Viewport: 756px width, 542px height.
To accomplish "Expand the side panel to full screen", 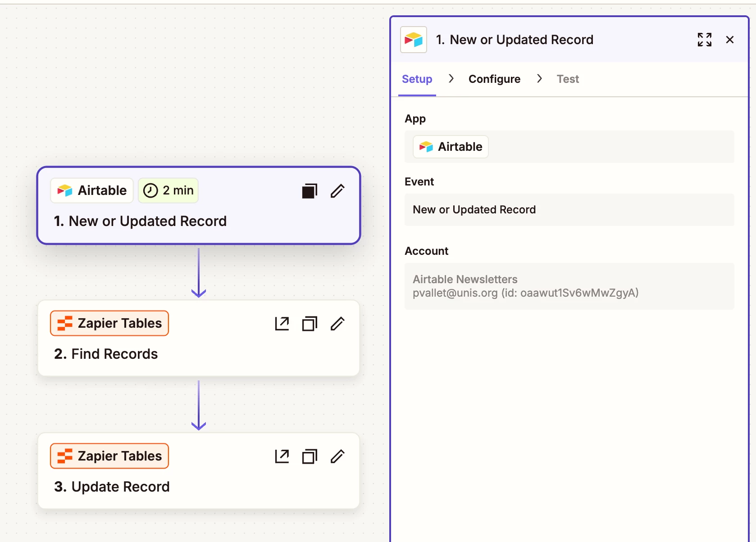I will (x=705, y=40).
